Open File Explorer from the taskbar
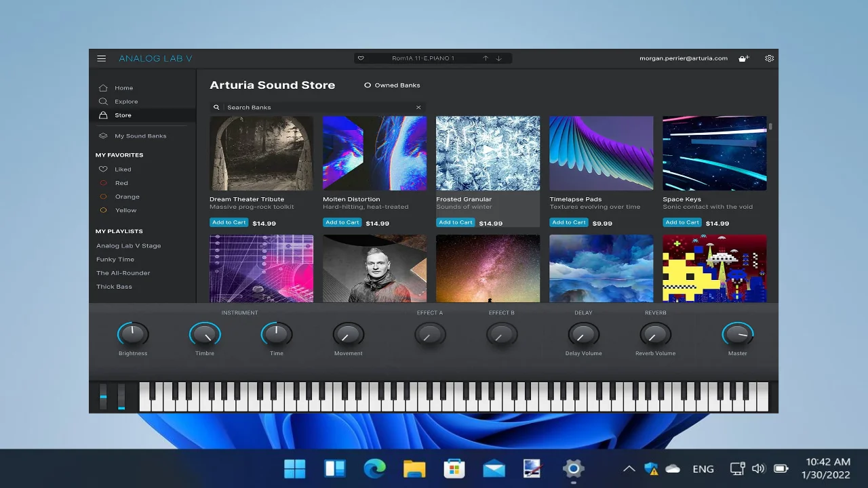 point(414,468)
